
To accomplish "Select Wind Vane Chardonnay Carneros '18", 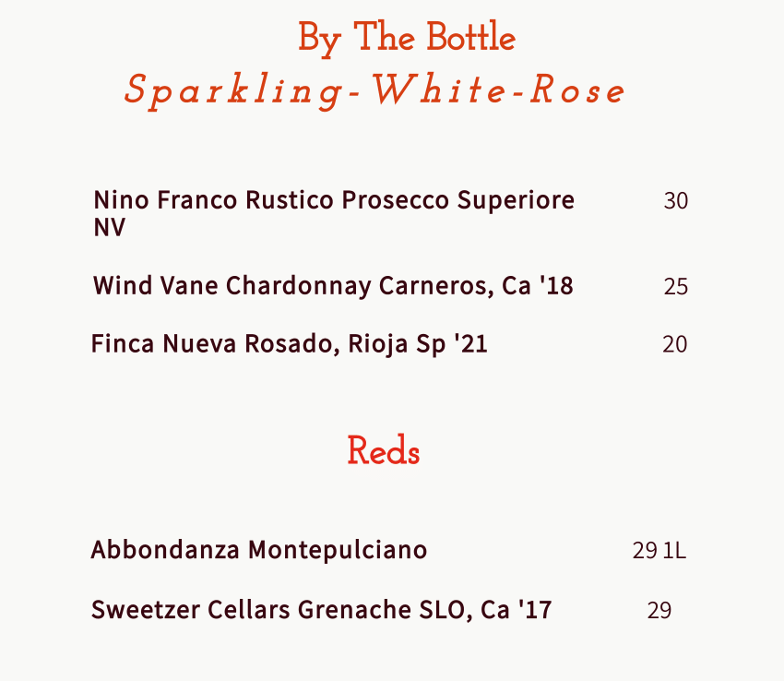I will coord(333,286).
